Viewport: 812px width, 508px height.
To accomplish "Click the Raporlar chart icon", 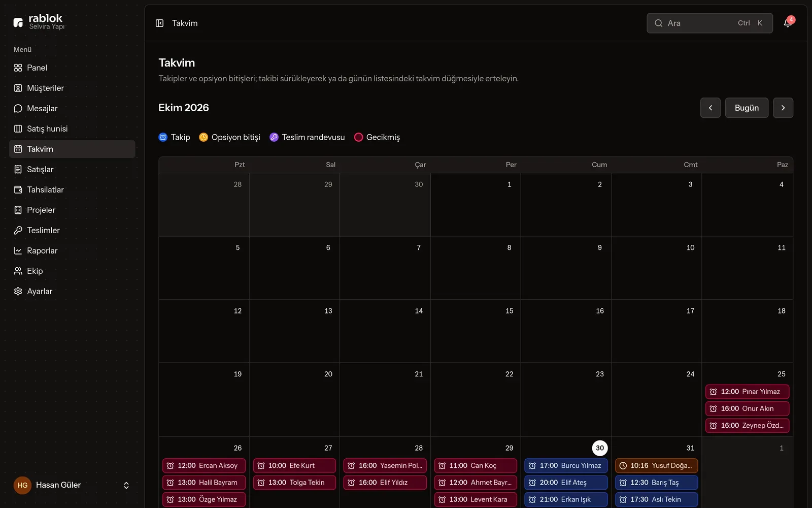I will [18, 250].
